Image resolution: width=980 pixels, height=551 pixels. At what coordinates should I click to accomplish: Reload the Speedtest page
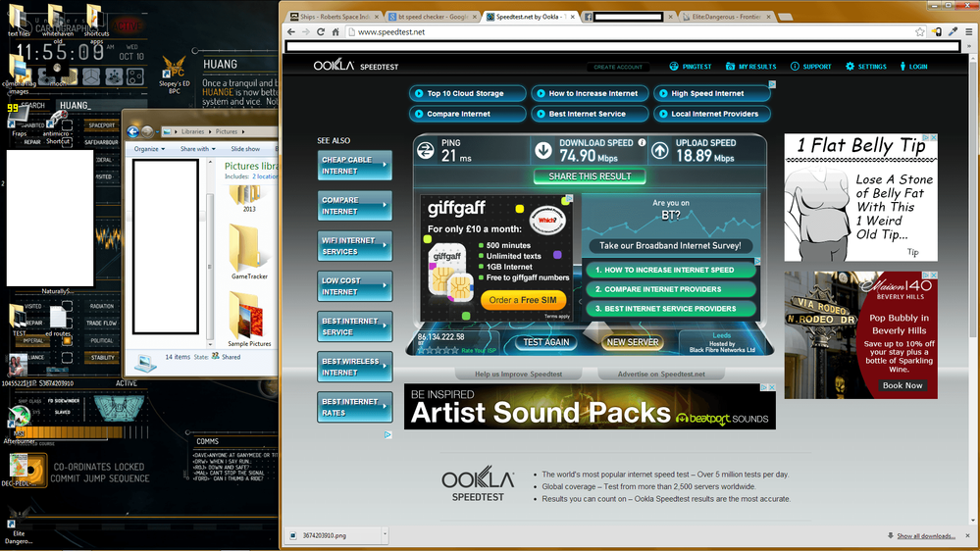pos(321,31)
